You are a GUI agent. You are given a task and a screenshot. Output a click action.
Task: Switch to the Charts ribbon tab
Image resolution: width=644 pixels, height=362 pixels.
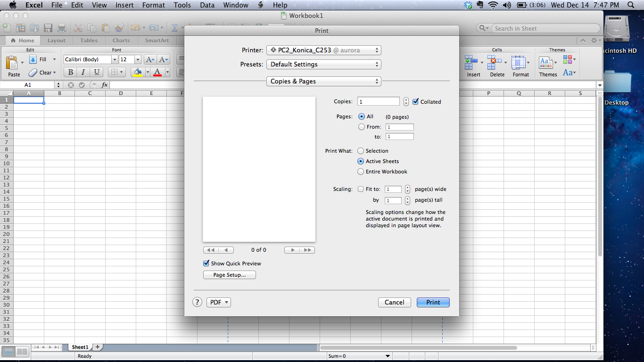(x=121, y=41)
